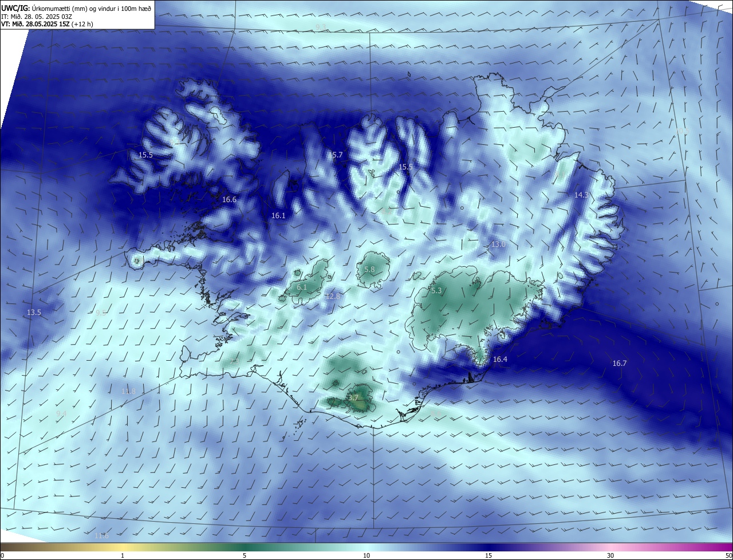Click the faint 9.4 value label
The image size is (733, 560).
click(61, 414)
